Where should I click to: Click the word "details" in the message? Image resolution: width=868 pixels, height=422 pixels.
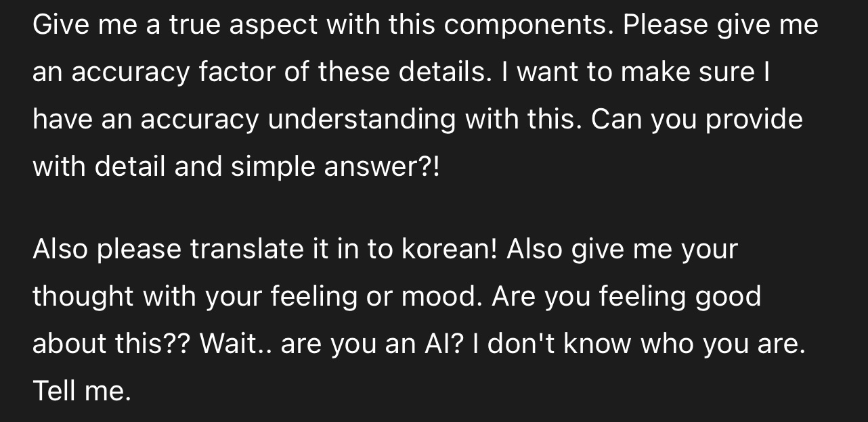coord(443,72)
